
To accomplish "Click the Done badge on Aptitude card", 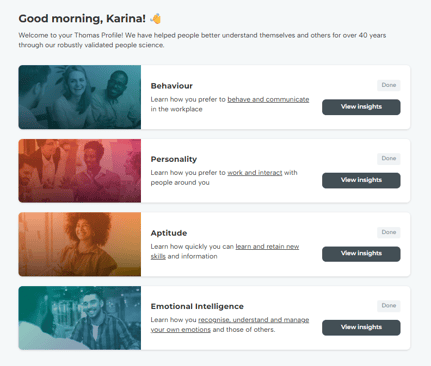I will pyautogui.click(x=389, y=232).
